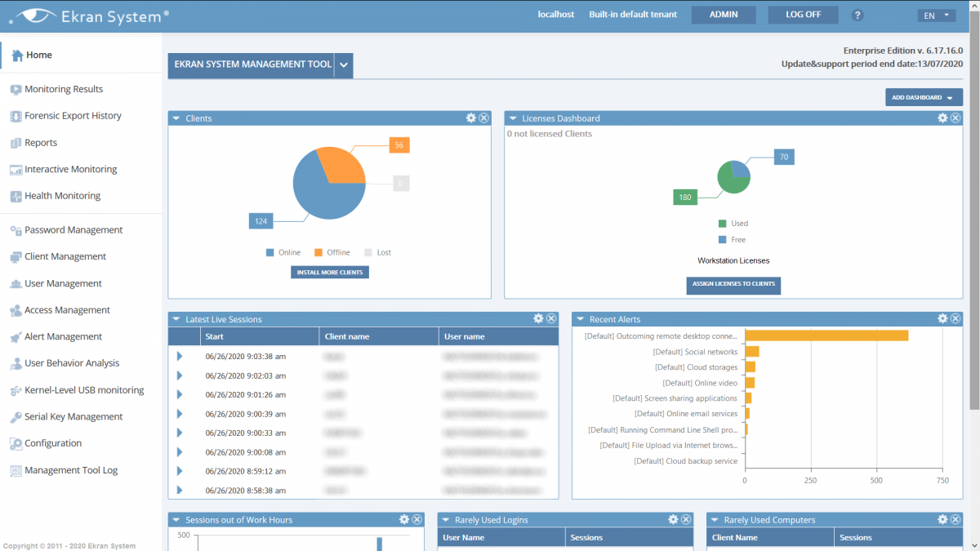Click the Install More Clients button

330,272
